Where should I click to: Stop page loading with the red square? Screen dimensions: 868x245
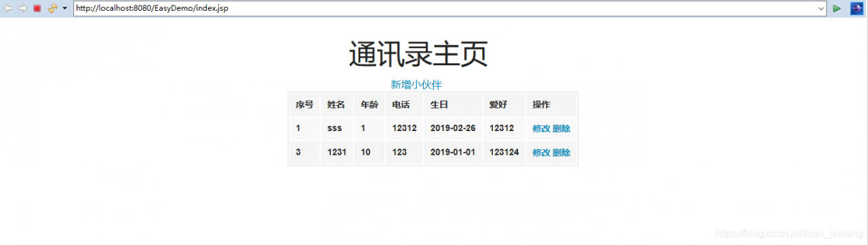tap(37, 8)
